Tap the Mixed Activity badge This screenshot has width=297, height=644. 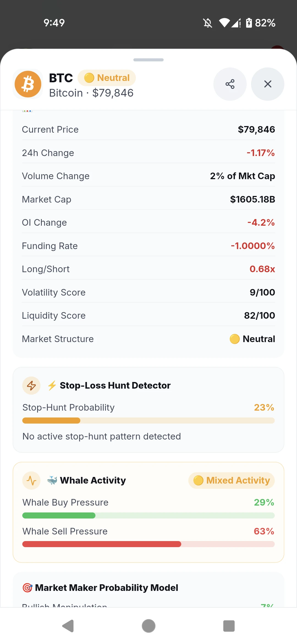(232, 481)
